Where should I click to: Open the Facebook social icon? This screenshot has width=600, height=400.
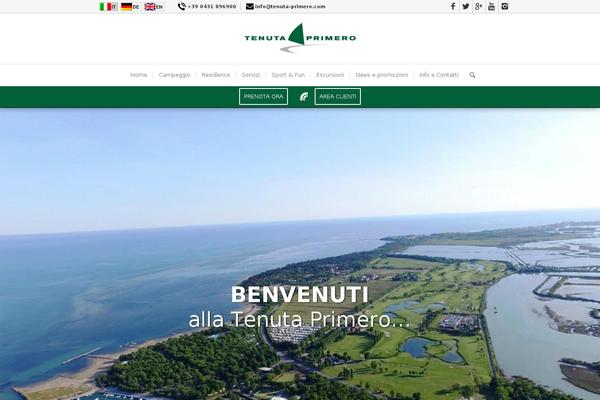pyautogui.click(x=453, y=6)
